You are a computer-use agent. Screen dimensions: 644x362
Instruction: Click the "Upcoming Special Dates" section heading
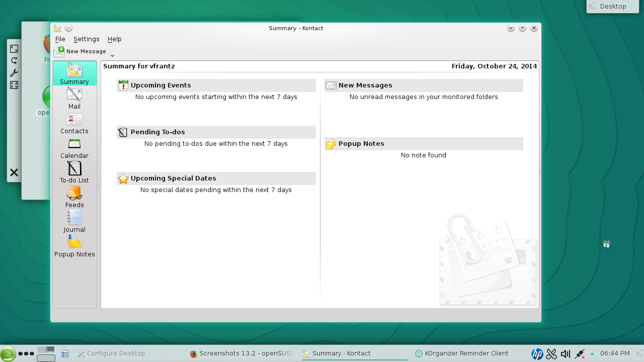(174, 178)
